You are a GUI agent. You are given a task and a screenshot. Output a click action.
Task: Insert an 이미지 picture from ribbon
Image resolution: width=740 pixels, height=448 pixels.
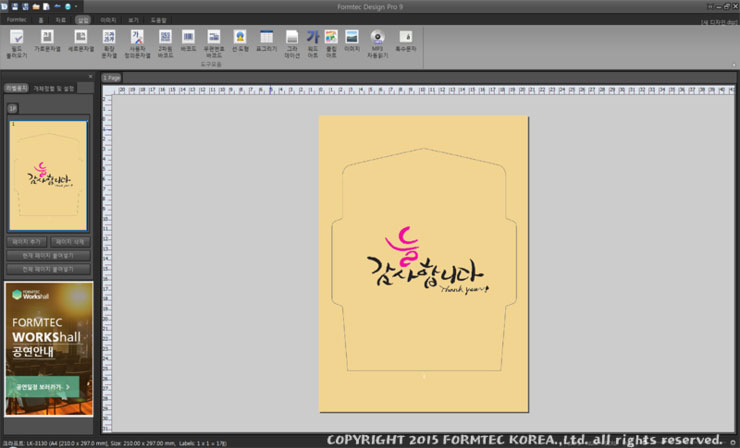352,41
